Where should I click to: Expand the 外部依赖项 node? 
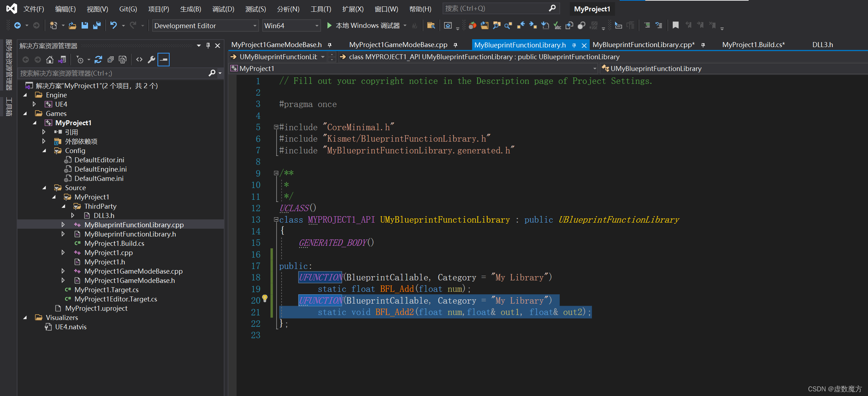click(x=44, y=141)
